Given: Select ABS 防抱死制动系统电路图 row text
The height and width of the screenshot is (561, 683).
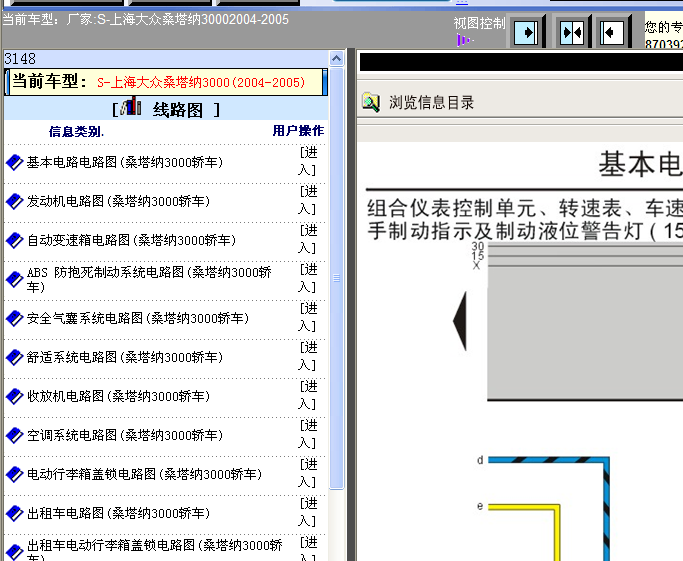Looking at the screenshot, I should [149, 280].
